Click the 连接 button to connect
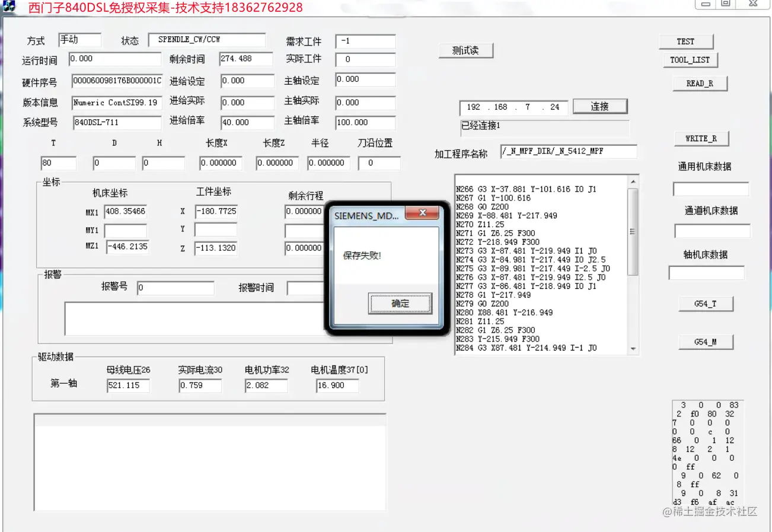Viewport: 772px width, 532px height. pos(600,106)
